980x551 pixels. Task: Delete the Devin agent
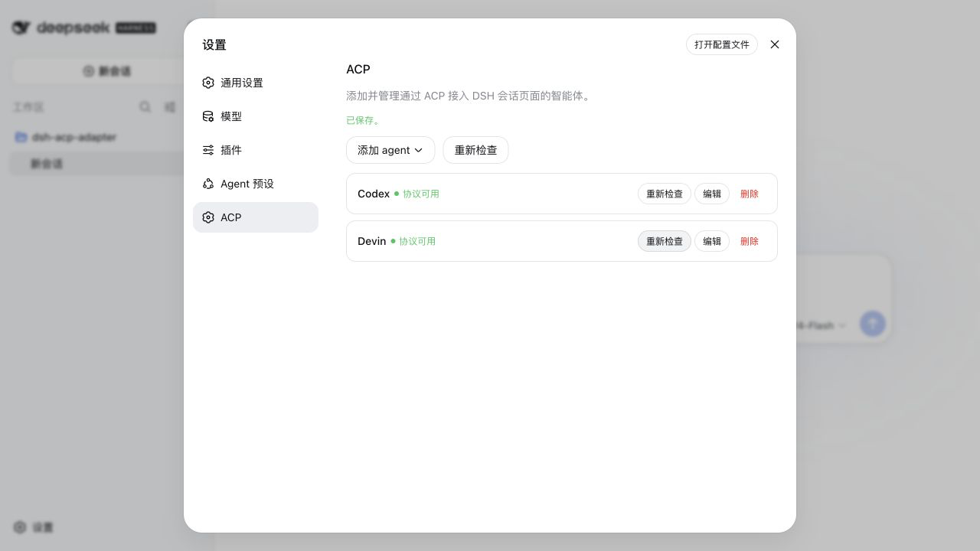tap(750, 241)
